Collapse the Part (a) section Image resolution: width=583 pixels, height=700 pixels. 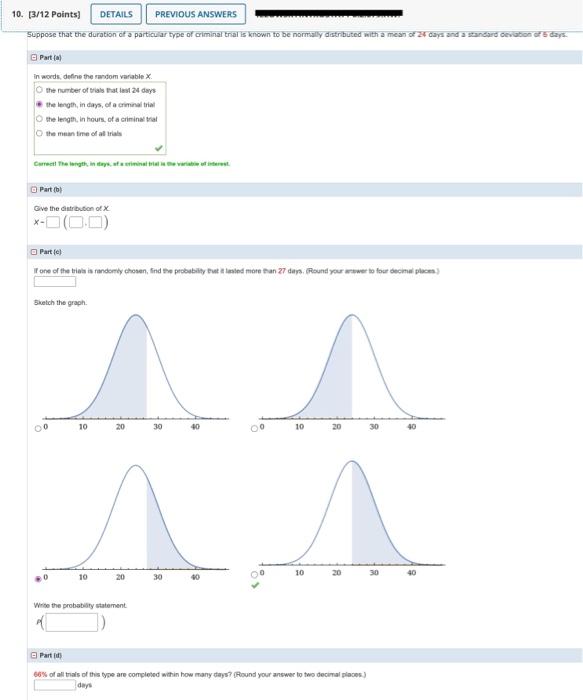[x=34, y=58]
